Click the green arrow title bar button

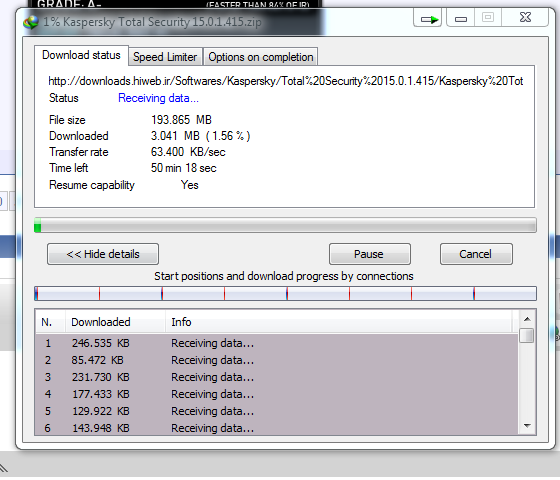tap(428, 18)
